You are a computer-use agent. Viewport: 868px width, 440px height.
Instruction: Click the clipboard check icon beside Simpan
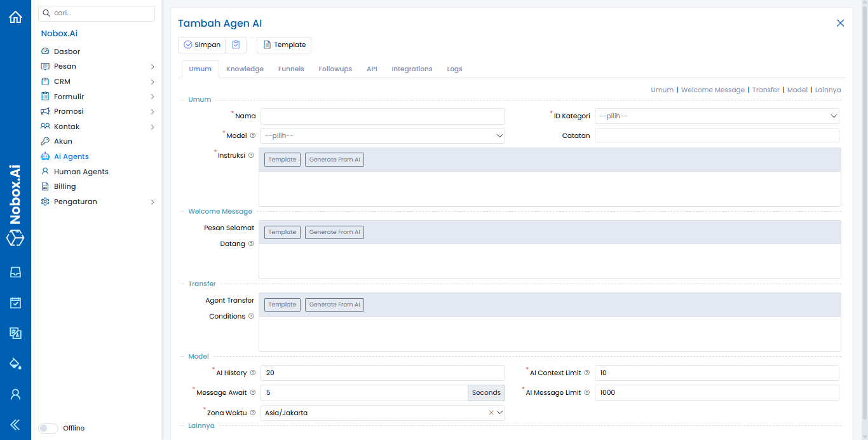click(236, 45)
